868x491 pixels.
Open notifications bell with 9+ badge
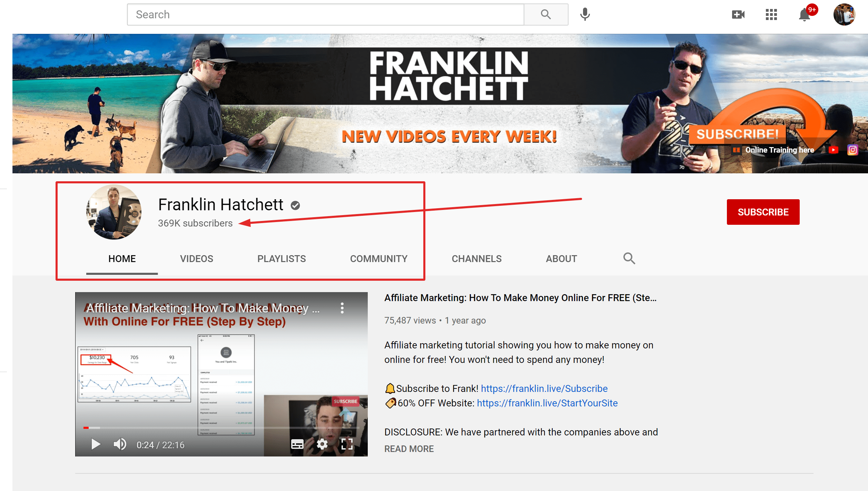click(x=805, y=15)
